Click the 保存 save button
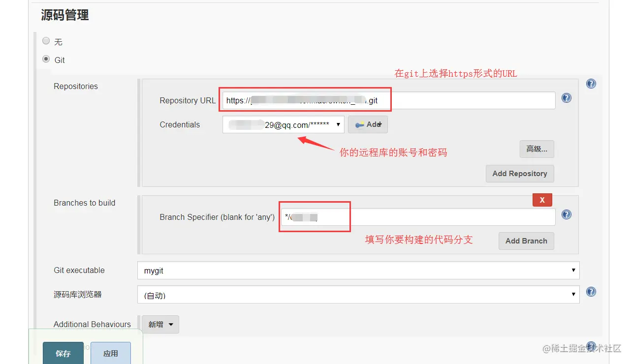 pos(63,353)
